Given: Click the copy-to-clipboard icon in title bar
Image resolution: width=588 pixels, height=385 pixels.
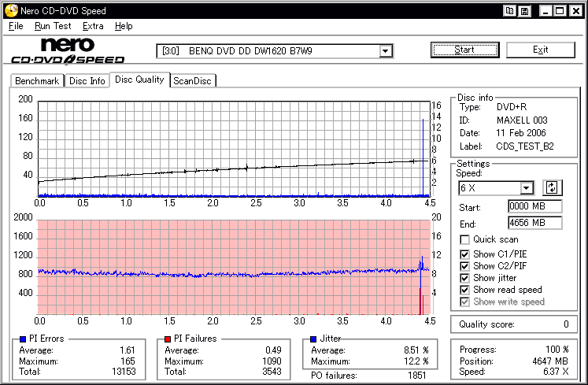Looking at the screenshot, I should pyautogui.click(x=509, y=11).
